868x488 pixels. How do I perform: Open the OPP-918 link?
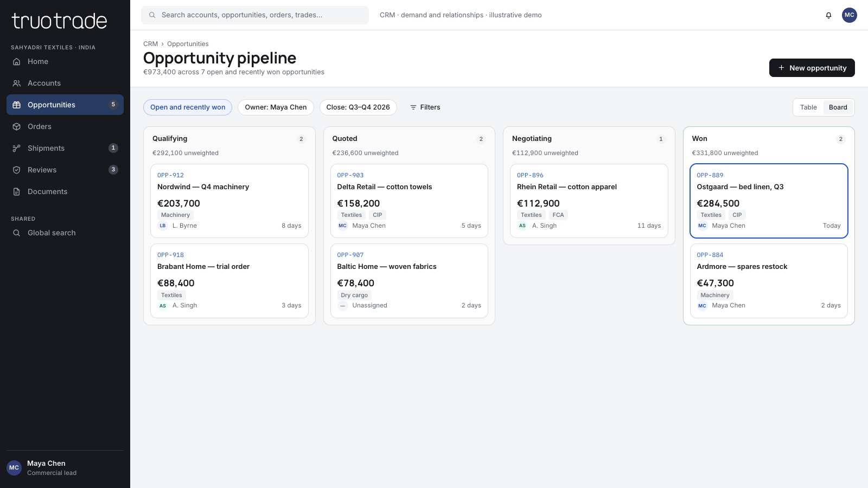(x=170, y=255)
